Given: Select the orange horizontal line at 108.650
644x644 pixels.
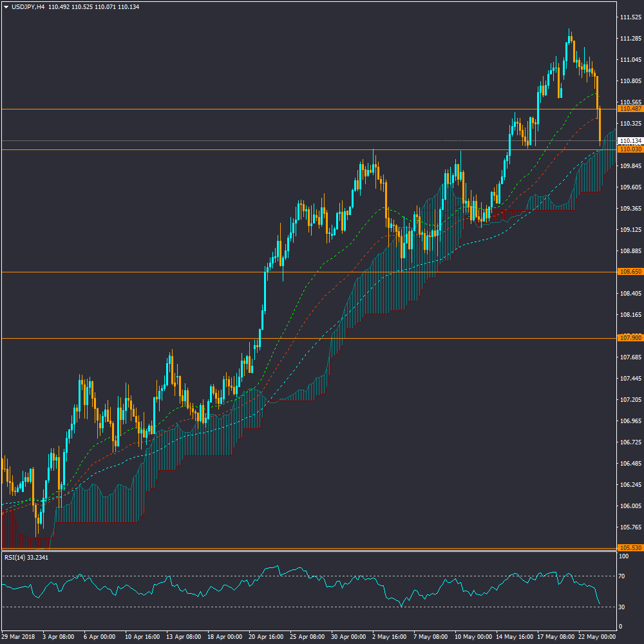Looking at the screenshot, I should tap(193, 272).
